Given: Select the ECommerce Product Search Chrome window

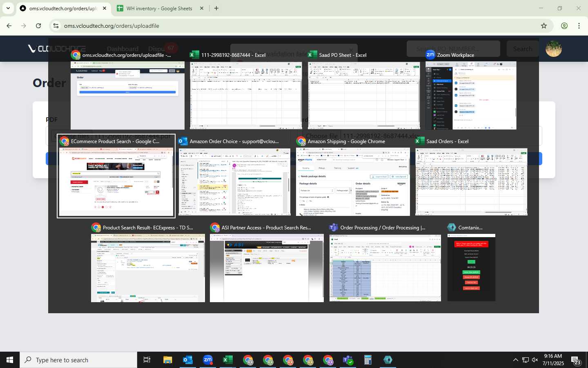Looking at the screenshot, I should pos(116,176).
